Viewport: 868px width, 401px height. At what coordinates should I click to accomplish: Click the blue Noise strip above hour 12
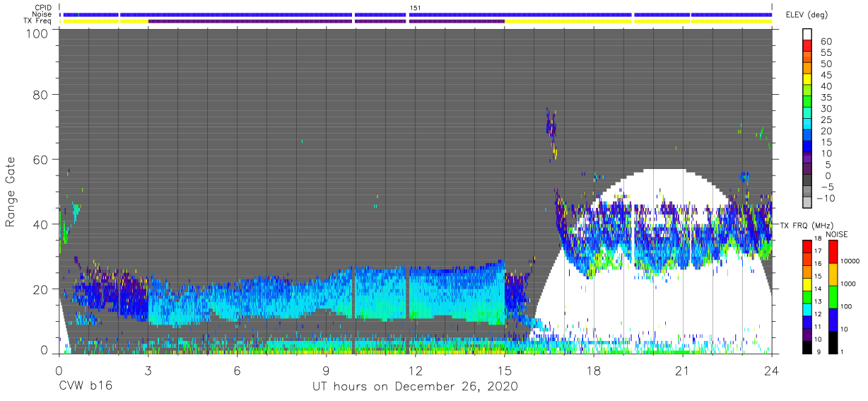click(x=520, y=14)
